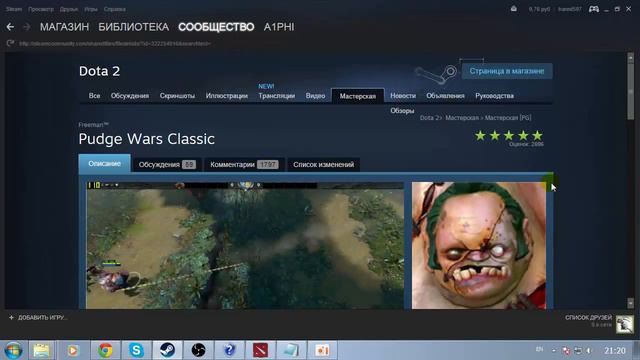Image resolution: width=640 pixels, height=360 pixels.
Task: Open the account name dropdown in title bar
Action: (x=570, y=9)
